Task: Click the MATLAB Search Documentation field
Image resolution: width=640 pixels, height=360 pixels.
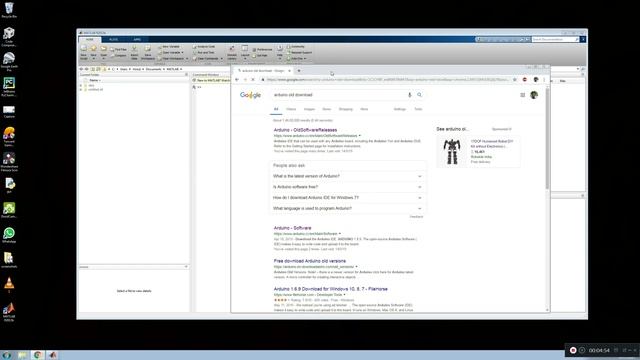Action: tap(555, 39)
